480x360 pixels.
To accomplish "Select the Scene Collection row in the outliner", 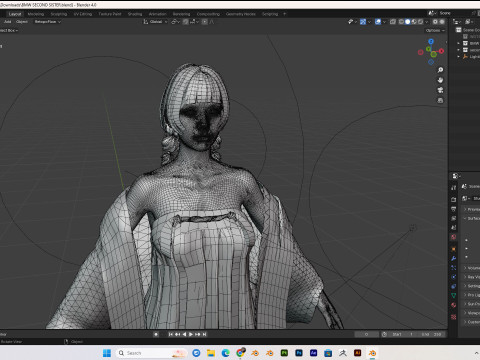I will pos(468,30).
